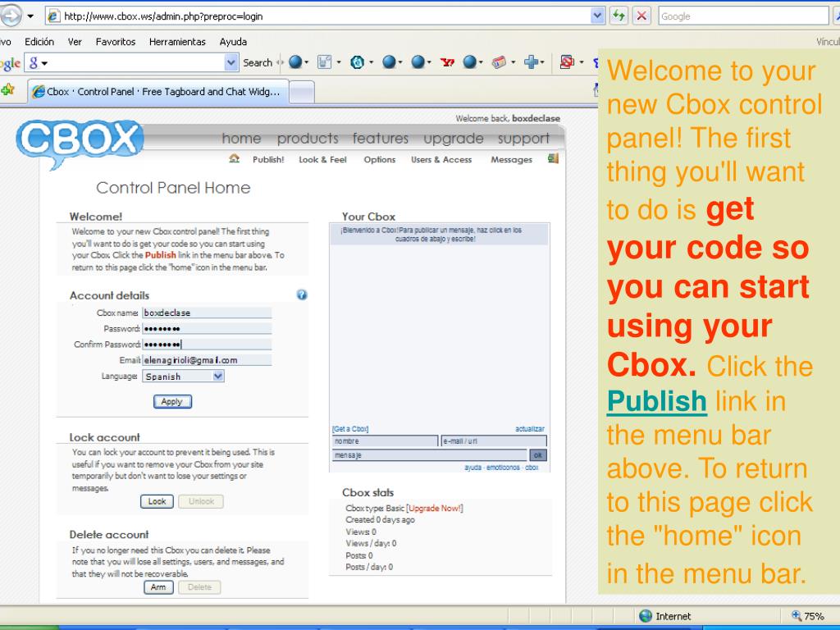Click the ayuda link below Cbox
This screenshot has height=630, width=840.
pos(472,468)
